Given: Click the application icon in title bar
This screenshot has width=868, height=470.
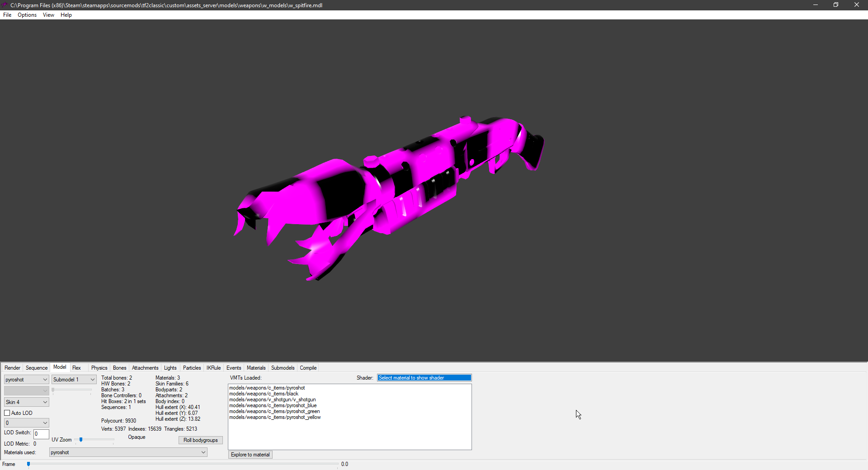Looking at the screenshot, I should (5, 5).
